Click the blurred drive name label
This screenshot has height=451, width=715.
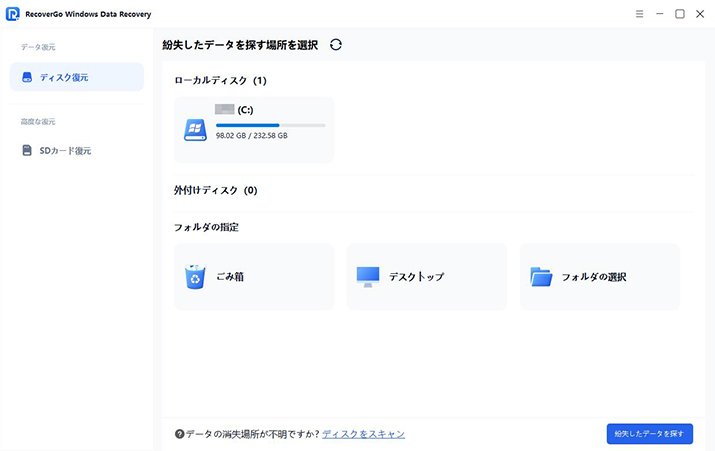click(x=224, y=109)
